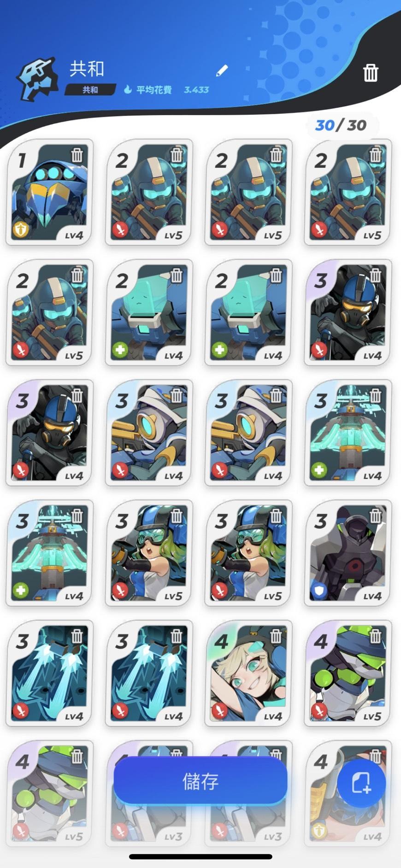Tap the deck name 共和

(x=87, y=69)
